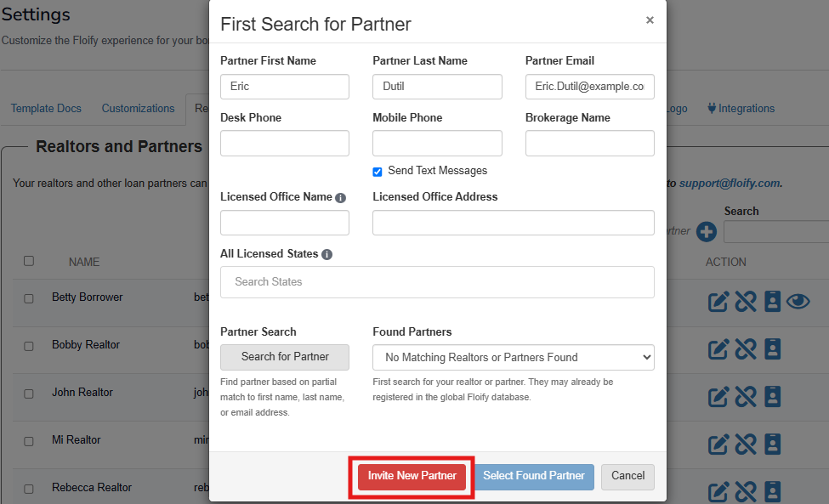This screenshot has height=504, width=829.
Task: Open the Customizations tab
Action: [138, 109]
